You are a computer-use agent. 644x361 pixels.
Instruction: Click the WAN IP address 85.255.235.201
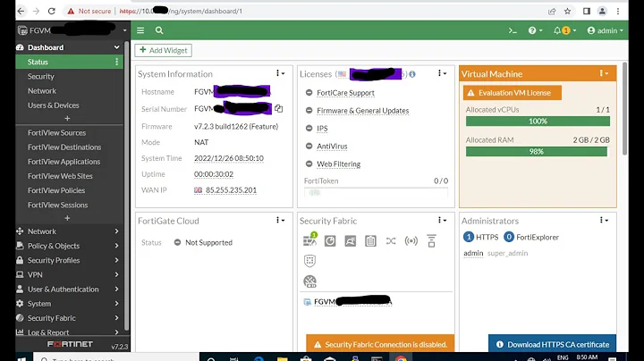point(231,190)
